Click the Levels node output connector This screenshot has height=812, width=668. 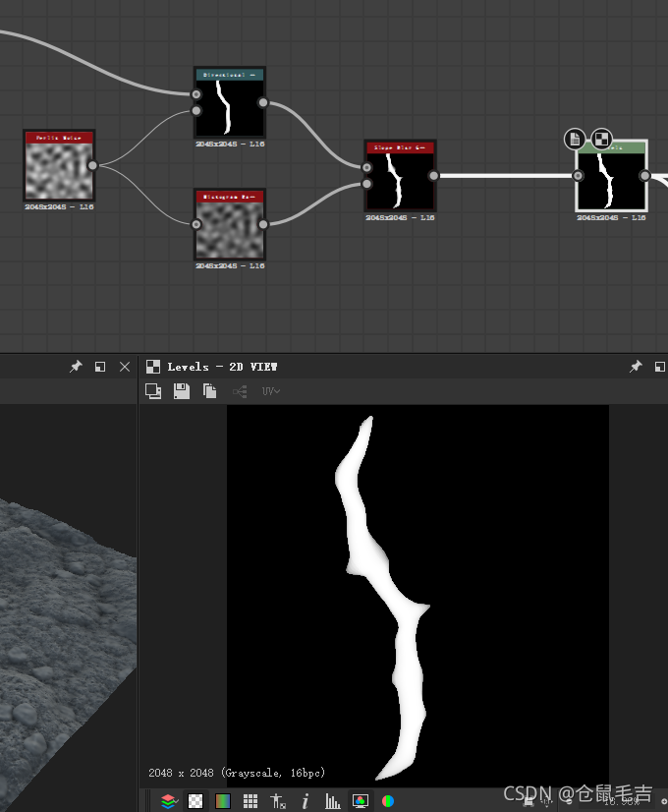coord(644,176)
